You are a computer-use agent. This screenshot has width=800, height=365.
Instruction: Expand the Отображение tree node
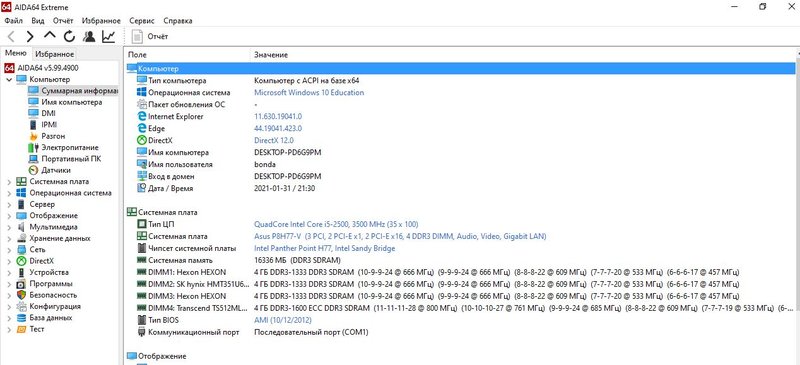coord(9,215)
